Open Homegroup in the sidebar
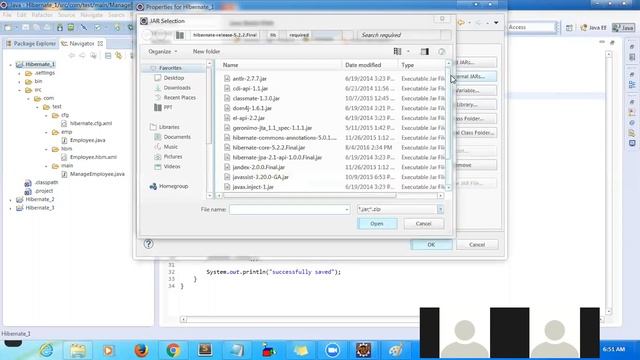 [x=169, y=186]
